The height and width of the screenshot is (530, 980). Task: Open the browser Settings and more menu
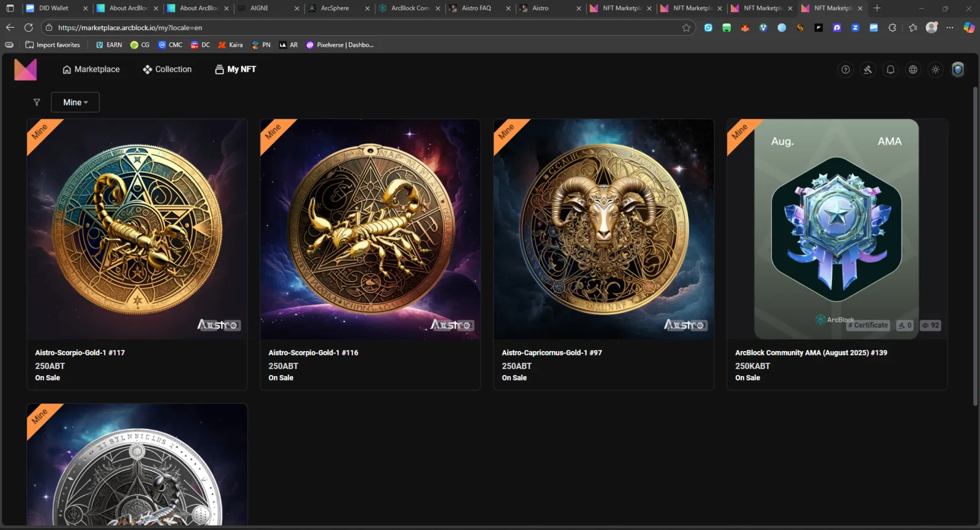pyautogui.click(x=950, y=28)
